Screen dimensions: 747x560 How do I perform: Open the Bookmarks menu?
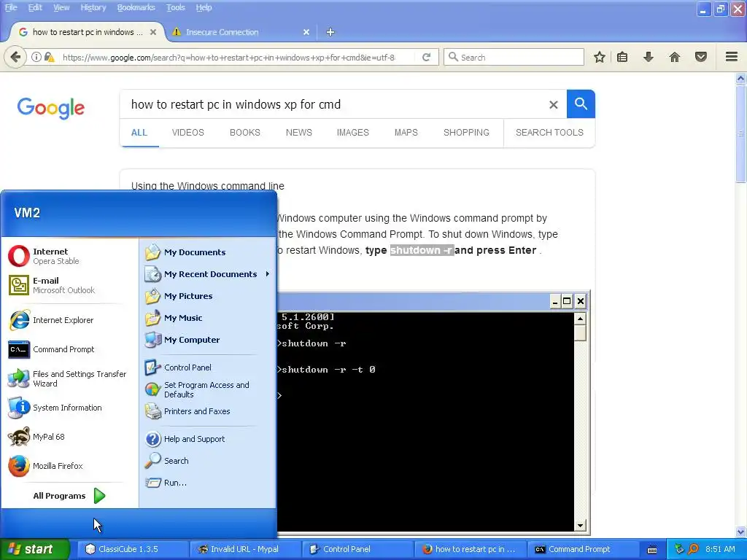pyautogui.click(x=136, y=7)
